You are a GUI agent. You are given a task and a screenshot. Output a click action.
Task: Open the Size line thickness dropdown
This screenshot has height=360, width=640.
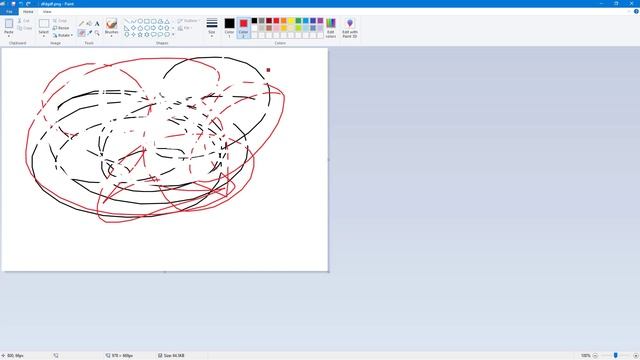click(212, 27)
